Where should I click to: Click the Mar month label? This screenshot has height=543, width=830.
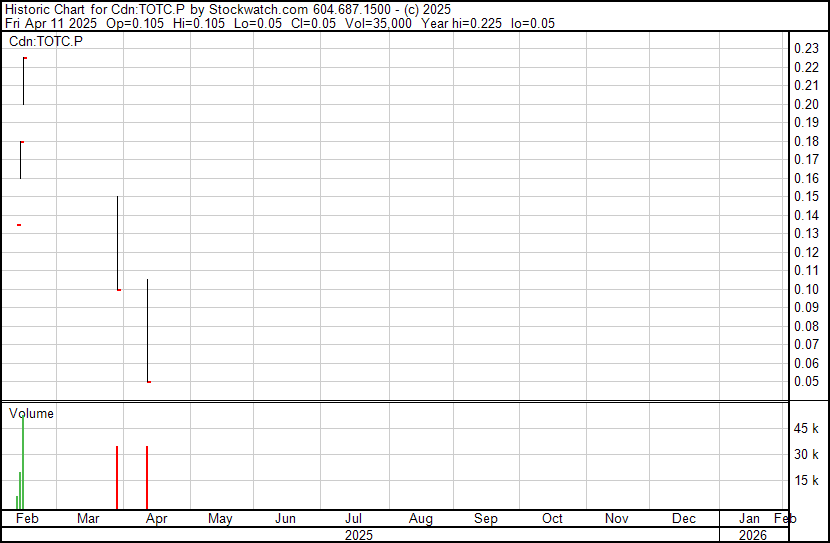click(88, 518)
